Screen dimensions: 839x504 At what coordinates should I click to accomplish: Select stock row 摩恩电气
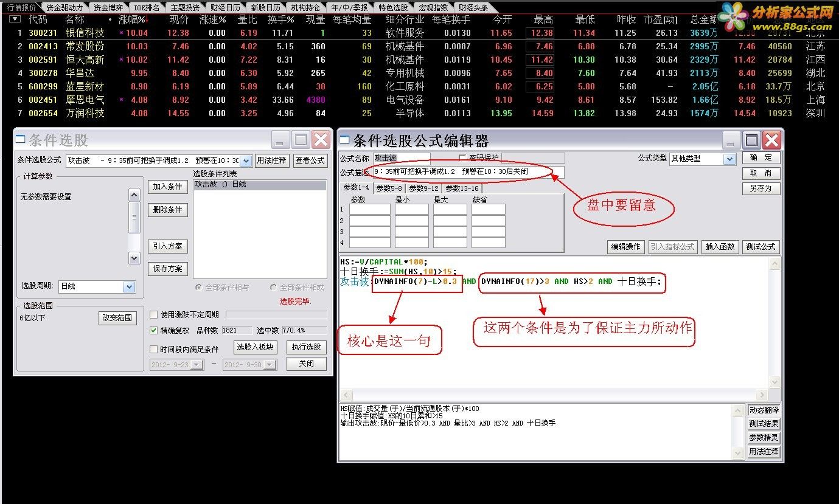pyautogui.click(x=419, y=100)
